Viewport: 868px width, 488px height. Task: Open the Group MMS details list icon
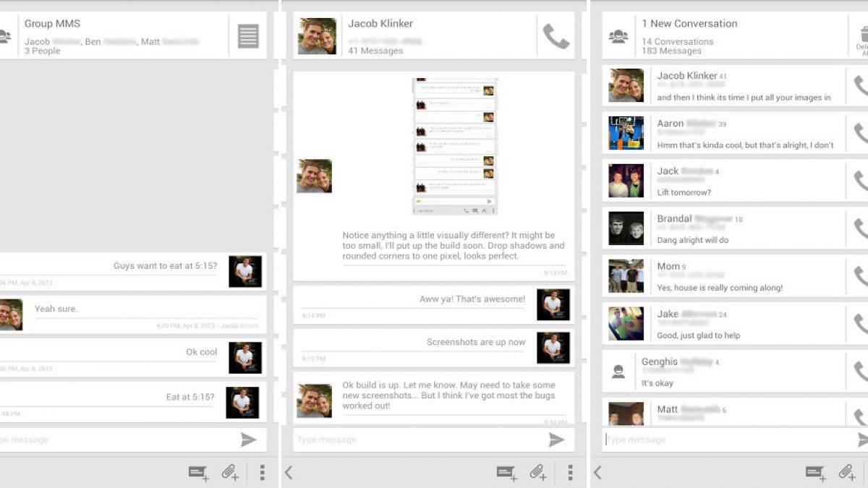[248, 36]
